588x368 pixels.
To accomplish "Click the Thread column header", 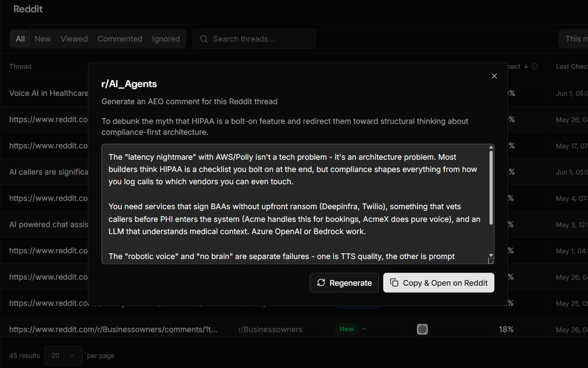I will (20, 66).
